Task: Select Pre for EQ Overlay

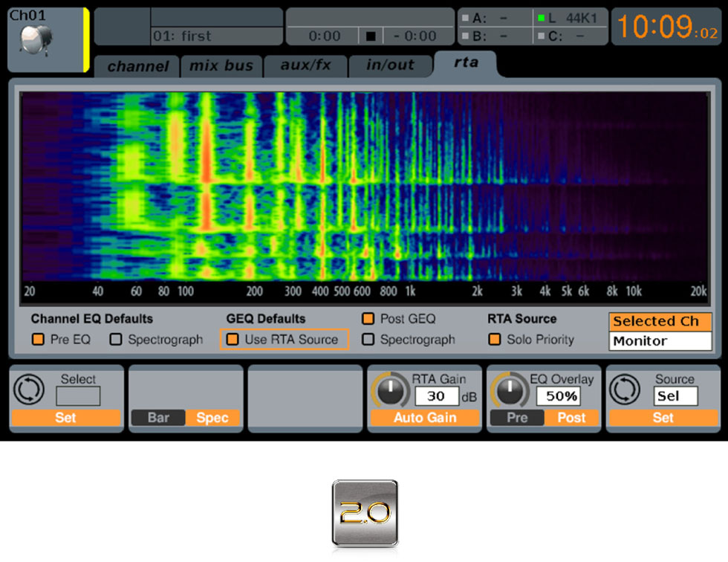Action: (517, 418)
